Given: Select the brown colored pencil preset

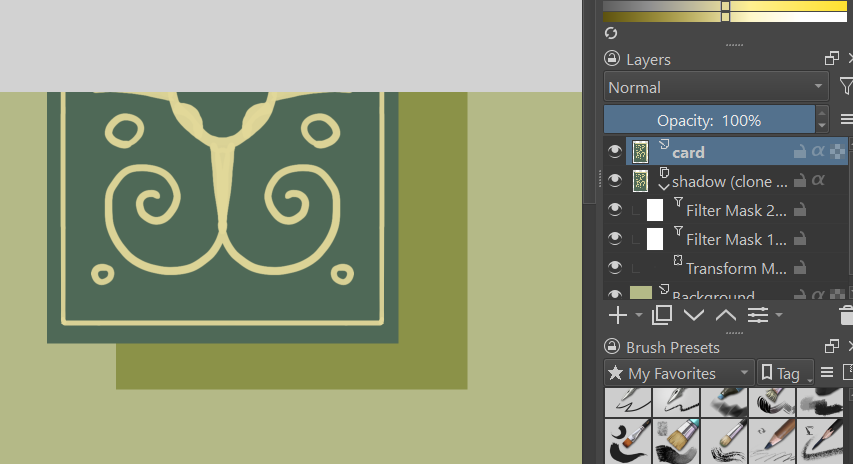Looking at the screenshot, I should [771, 441].
